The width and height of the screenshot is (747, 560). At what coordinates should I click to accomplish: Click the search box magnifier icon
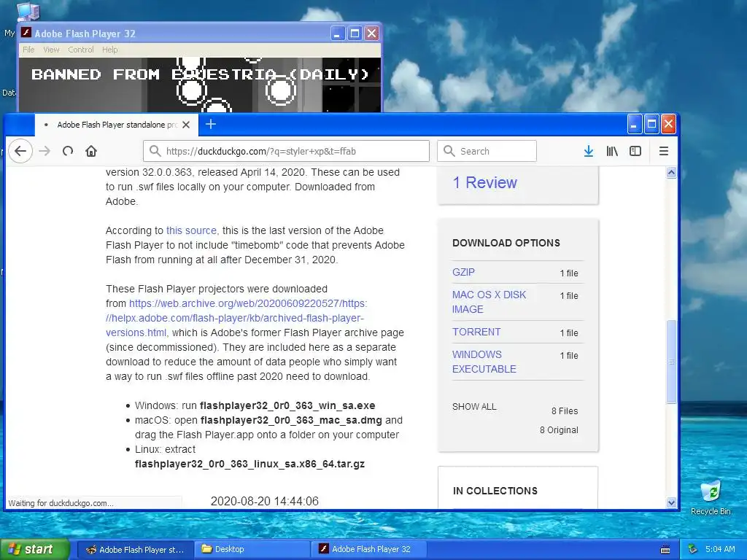[449, 151]
